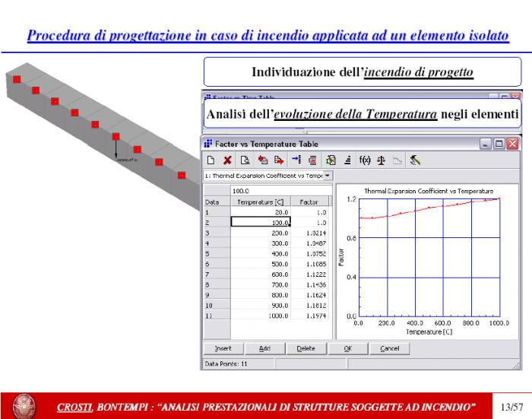Click the red X delete table icon
The width and height of the screenshot is (532, 419).
(227, 160)
